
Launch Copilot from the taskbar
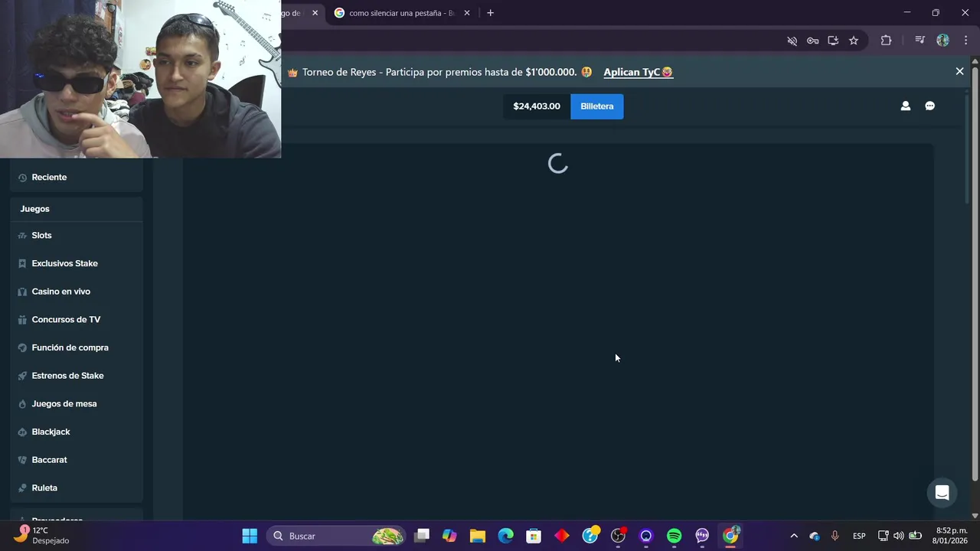(x=449, y=536)
